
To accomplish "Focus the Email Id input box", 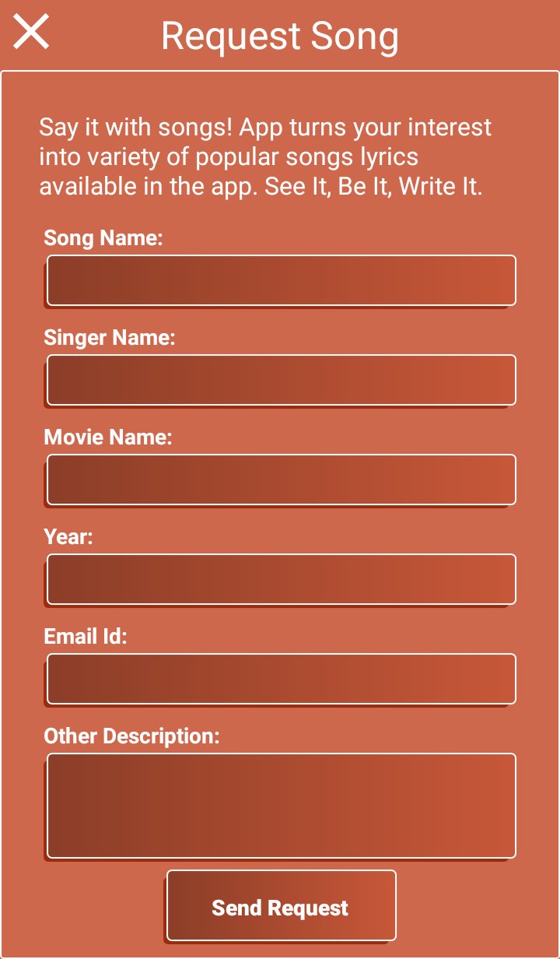I will click(x=281, y=679).
